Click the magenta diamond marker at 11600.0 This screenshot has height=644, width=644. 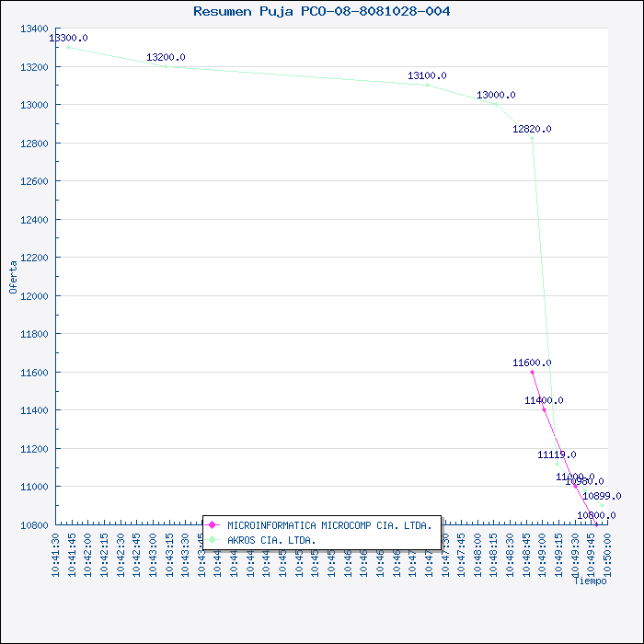click(x=532, y=373)
